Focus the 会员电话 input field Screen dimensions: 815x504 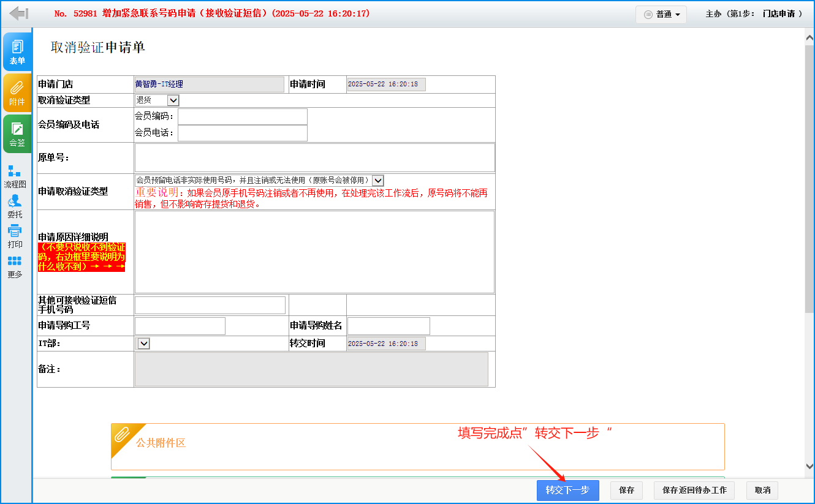(x=242, y=133)
